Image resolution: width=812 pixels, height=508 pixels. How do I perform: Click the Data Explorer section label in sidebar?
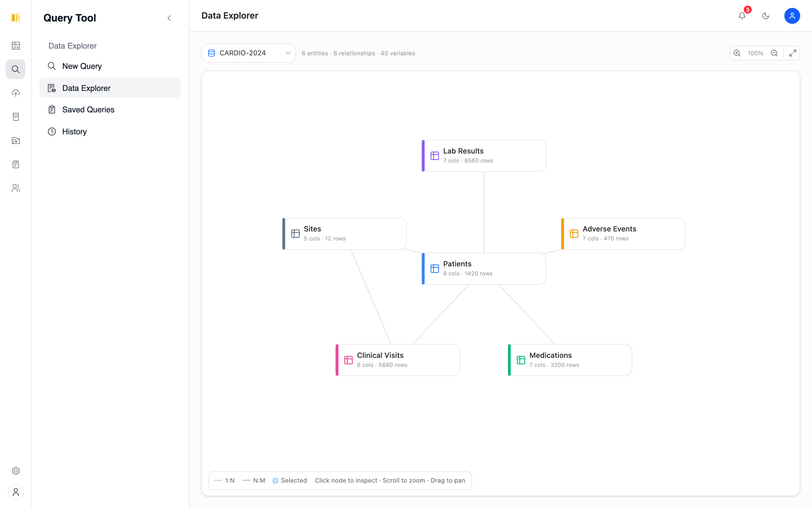[x=72, y=46]
